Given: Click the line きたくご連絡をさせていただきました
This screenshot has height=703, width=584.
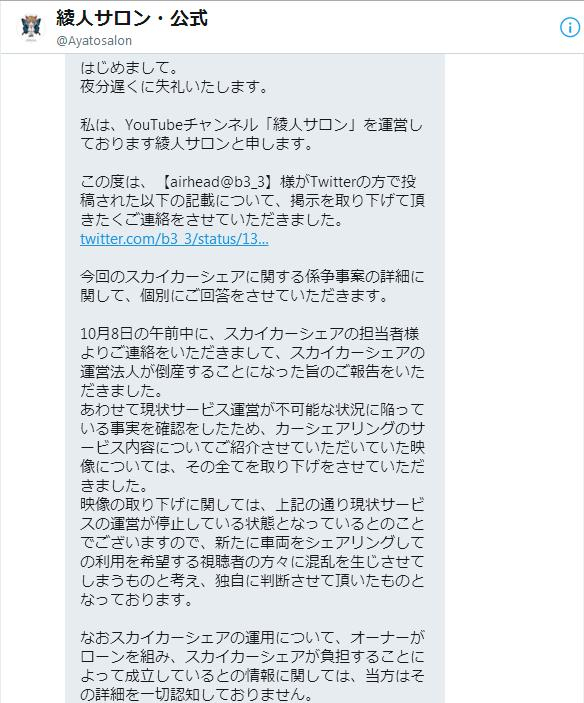Looking at the screenshot, I should point(212,220).
